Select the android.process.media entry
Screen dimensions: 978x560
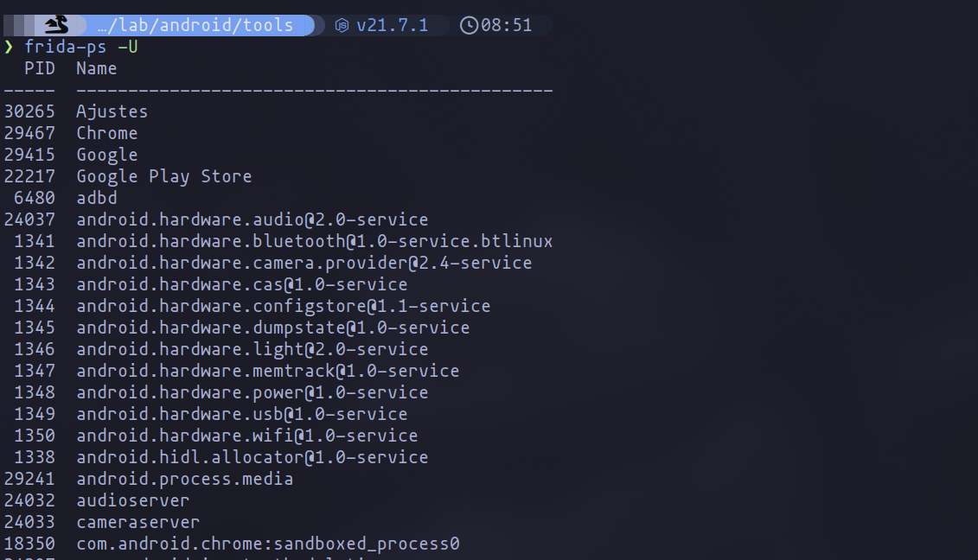(184, 479)
